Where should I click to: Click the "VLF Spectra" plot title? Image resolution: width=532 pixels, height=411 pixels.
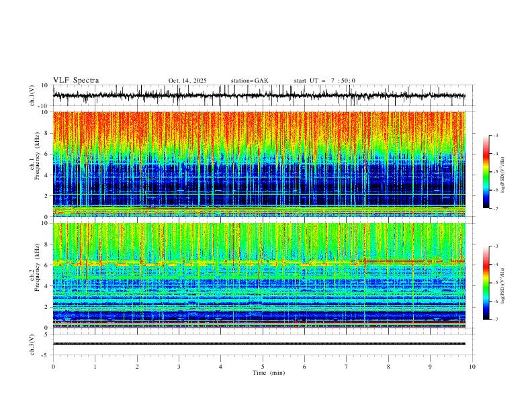click(76, 81)
